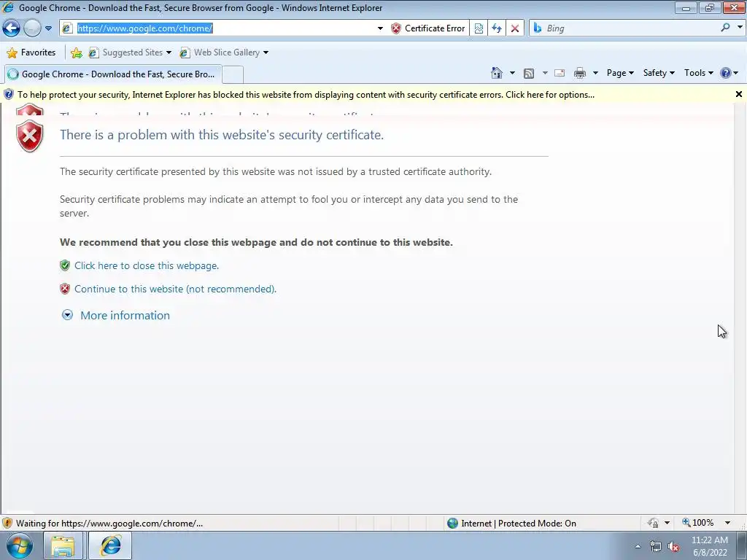The height and width of the screenshot is (560, 747).
Task: Click the red shield icon beside Continue link
Action: [65, 289]
